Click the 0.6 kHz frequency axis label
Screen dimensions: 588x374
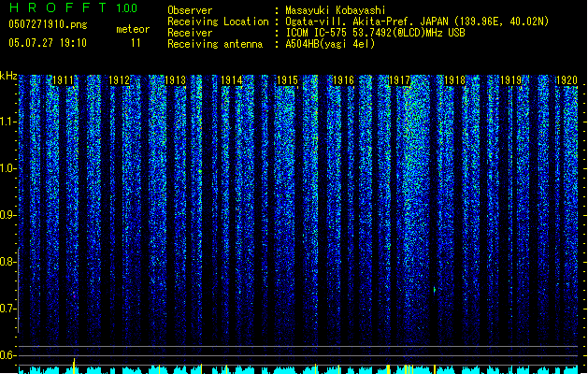[x=7, y=355]
